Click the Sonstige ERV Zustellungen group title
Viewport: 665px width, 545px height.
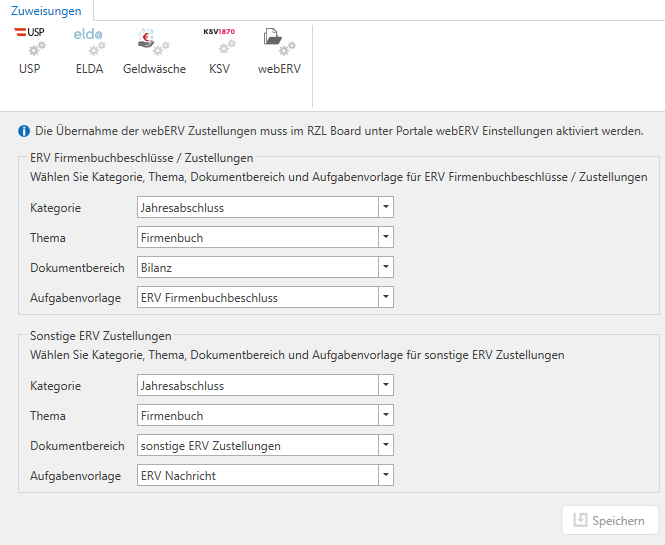click(101, 335)
